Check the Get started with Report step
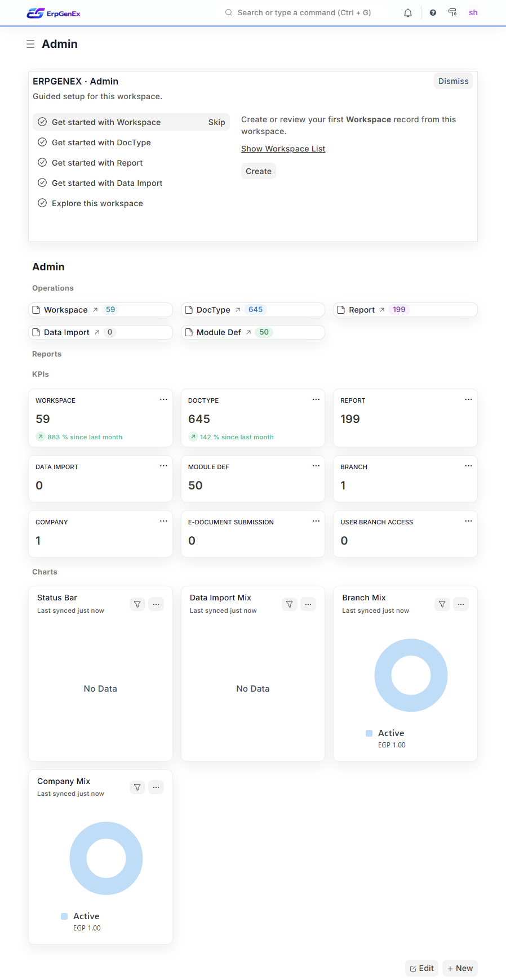506x980 pixels. coord(42,163)
